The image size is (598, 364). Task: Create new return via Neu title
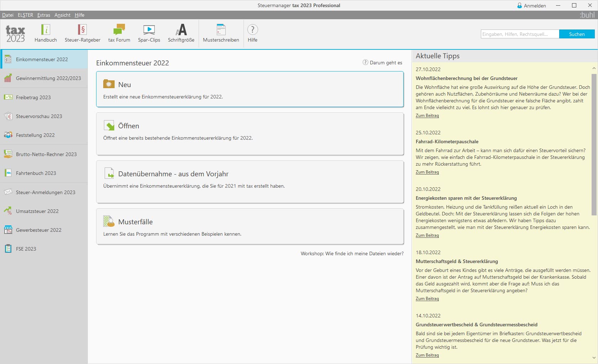[125, 85]
